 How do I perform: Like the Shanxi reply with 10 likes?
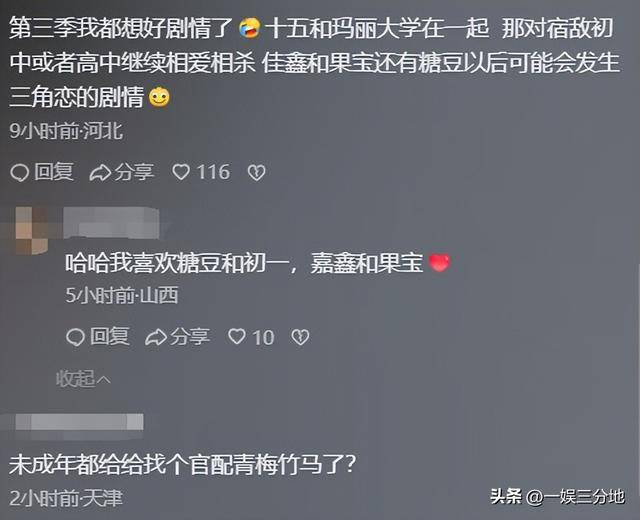(x=237, y=337)
